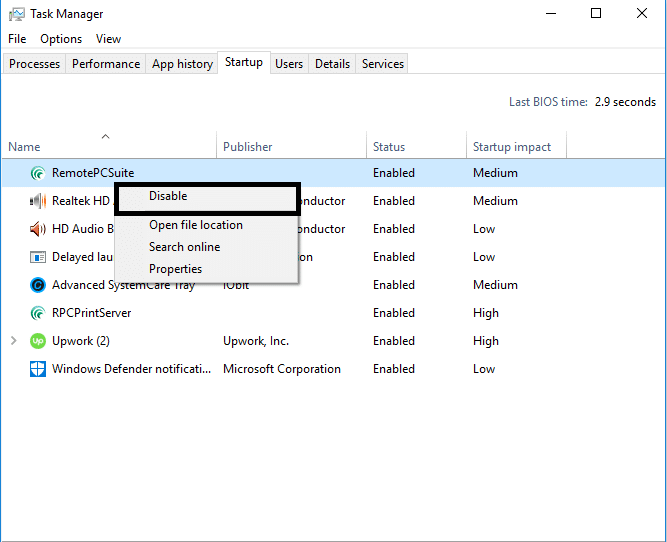Select Disable in the context menu
667x542 pixels.
coord(168,196)
